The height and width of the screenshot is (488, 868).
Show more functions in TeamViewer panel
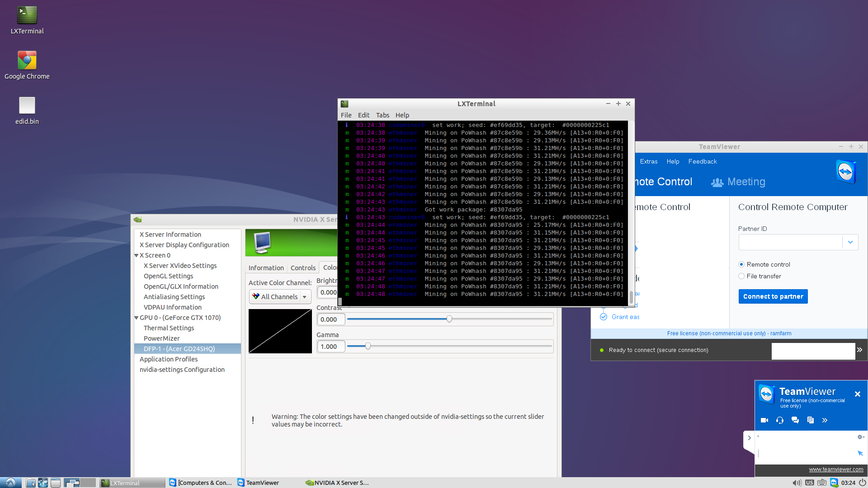tap(825, 420)
